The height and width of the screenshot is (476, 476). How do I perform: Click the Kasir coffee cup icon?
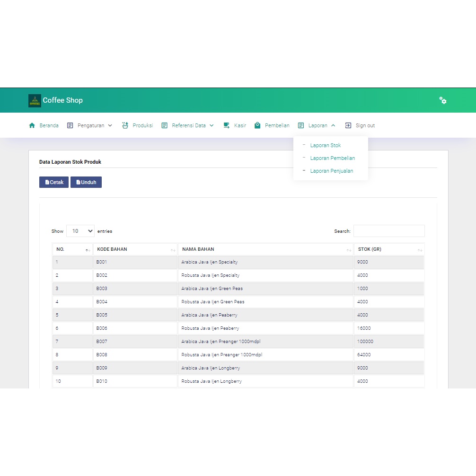click(x=227, y=125)
